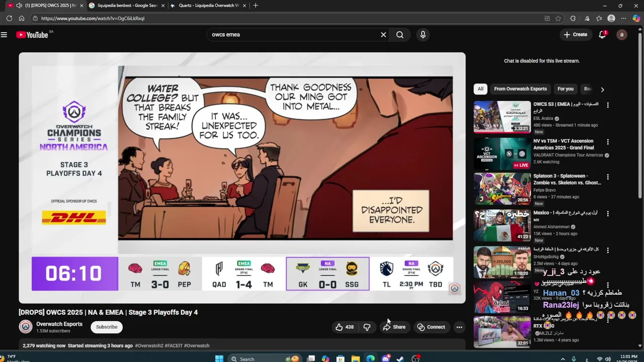Click the livestream video player
Screen dimensions: 644x362
(x=242, y=177)
